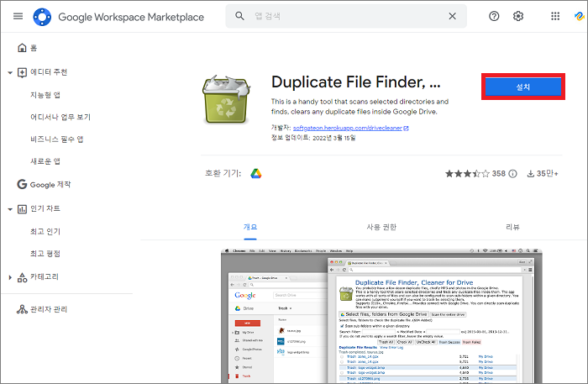
Task: Collapse the 에디터 추천 section arrow
Action: (x=10, y=73)
